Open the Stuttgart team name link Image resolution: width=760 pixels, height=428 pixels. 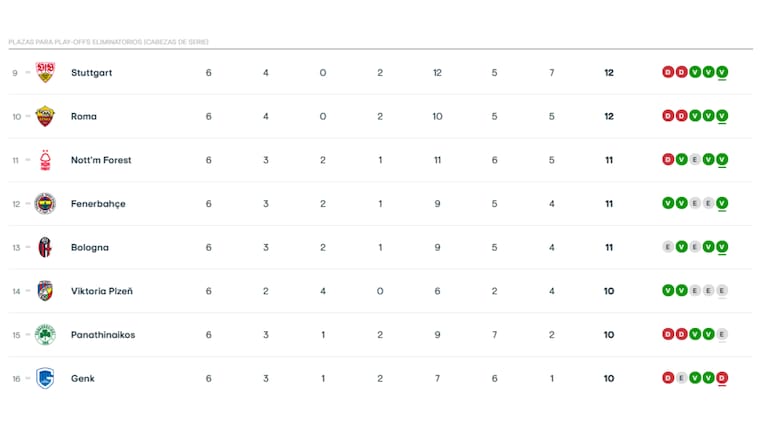pyautogui.click(x=92, y=72)
